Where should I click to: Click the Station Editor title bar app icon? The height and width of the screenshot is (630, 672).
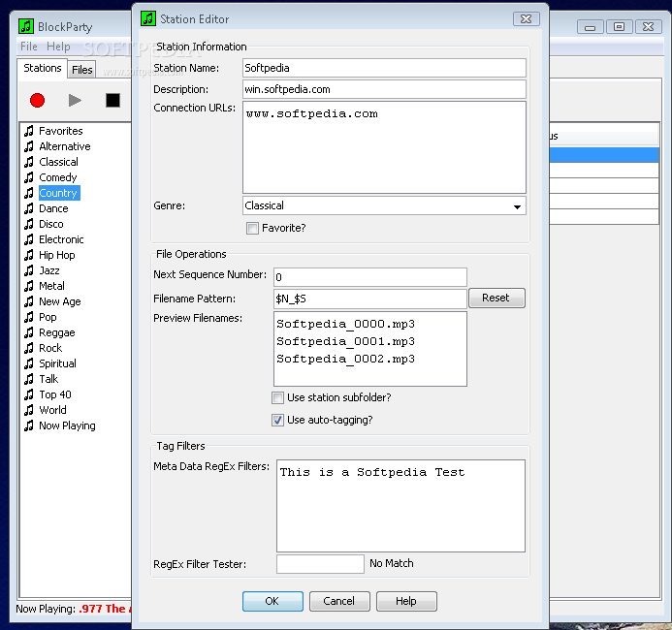click(x=148, y=18)
